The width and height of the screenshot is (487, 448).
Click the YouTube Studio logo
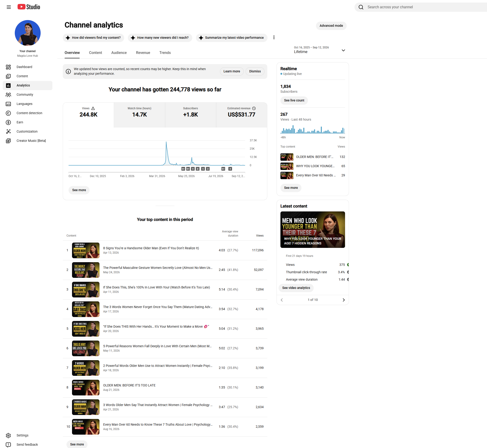(x=29, y=7)
